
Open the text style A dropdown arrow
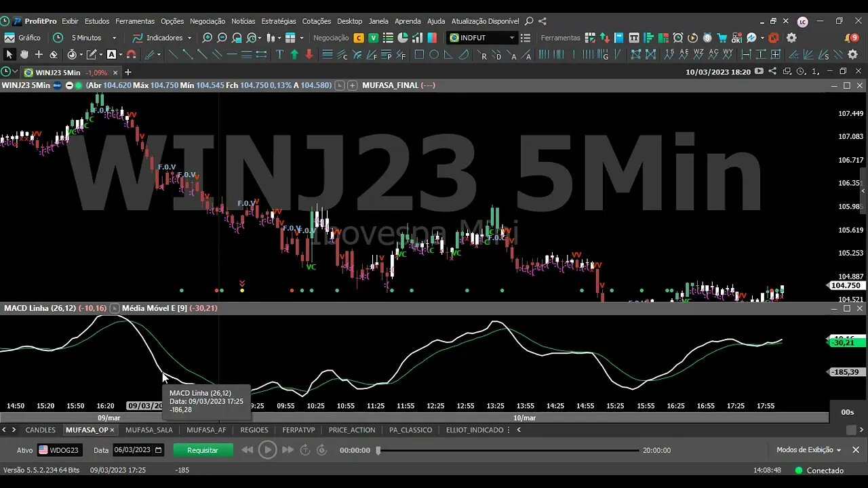[x=121, y=54]
